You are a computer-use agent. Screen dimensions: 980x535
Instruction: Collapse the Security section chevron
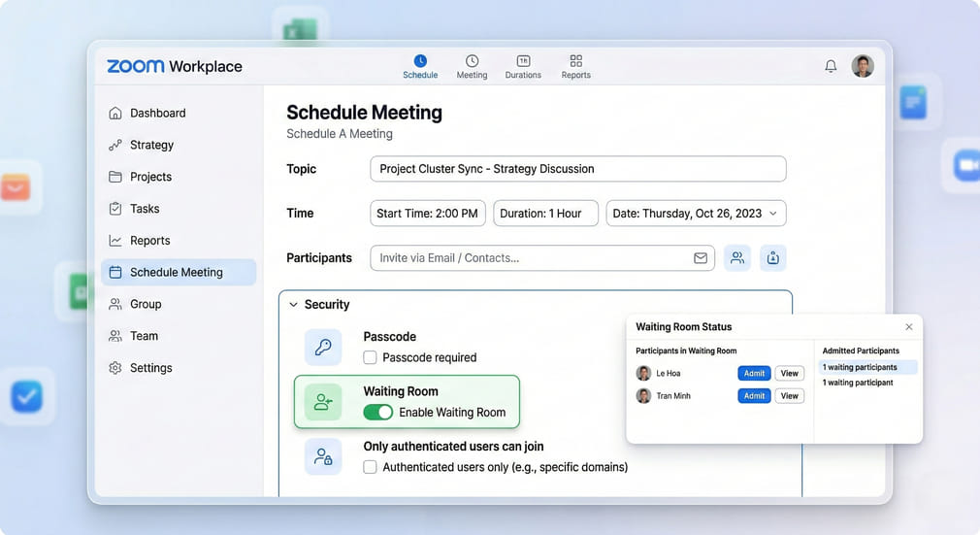click(293, 305)
